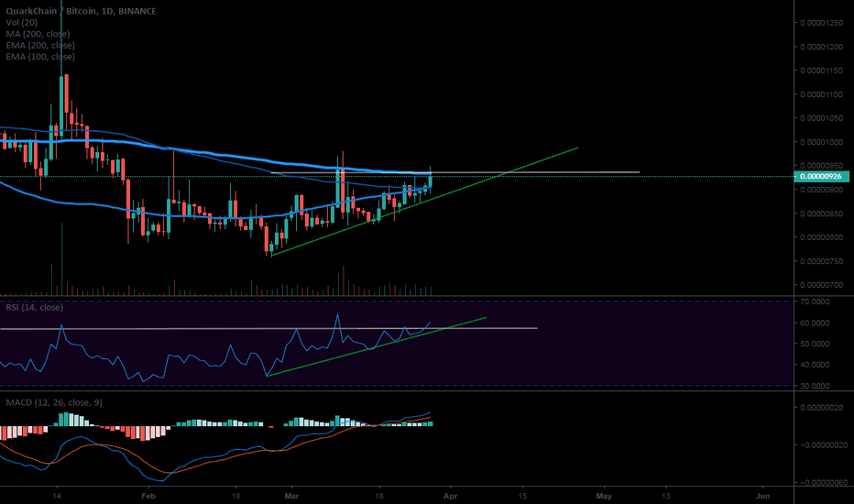The image size is (854, 504).
Task: Click the 0.00000750 price axis label
Action: [821, 261]
